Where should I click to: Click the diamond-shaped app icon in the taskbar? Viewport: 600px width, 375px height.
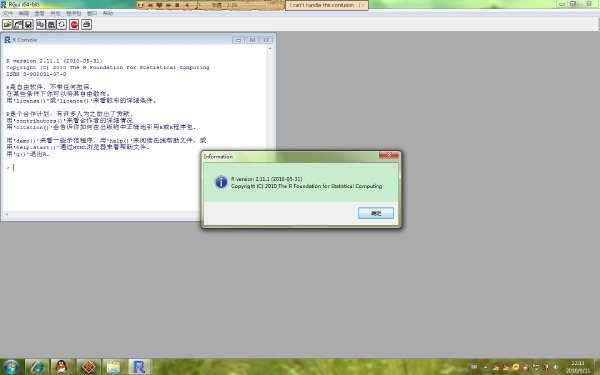click(x=88, y=367)
